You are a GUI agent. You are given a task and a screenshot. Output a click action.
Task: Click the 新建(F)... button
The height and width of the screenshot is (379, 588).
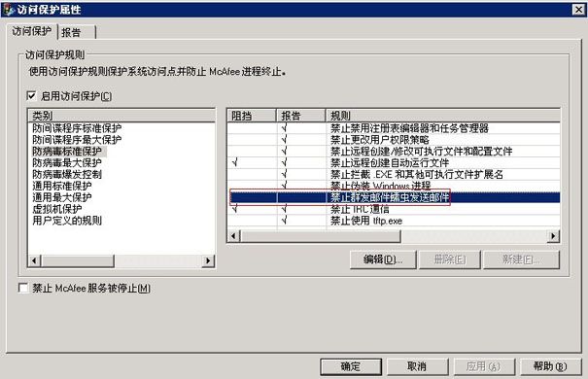click(521, 259)
